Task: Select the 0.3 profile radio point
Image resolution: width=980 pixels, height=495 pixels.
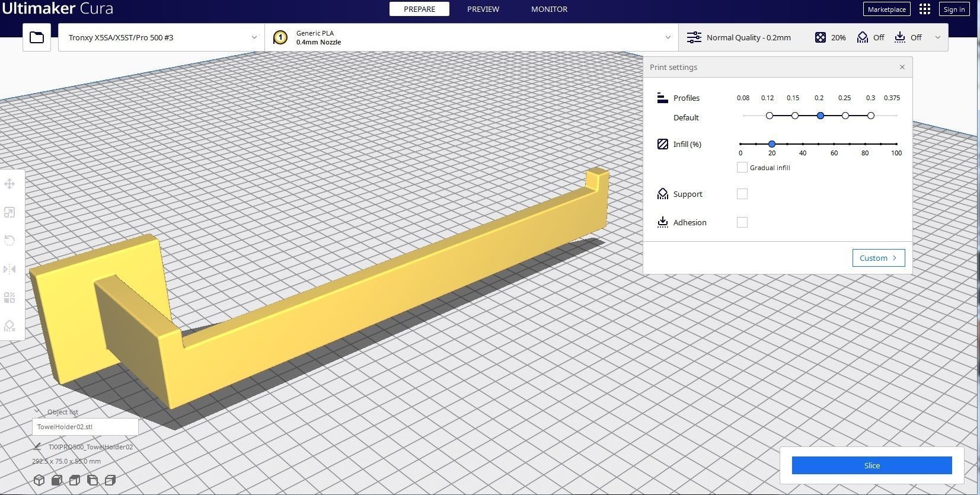Action: [871, 116]
